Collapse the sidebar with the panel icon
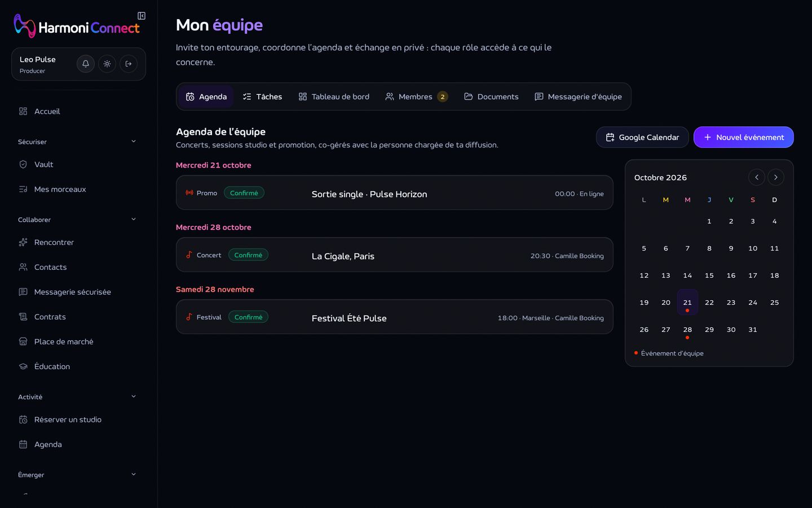 (x=142, y=16)
